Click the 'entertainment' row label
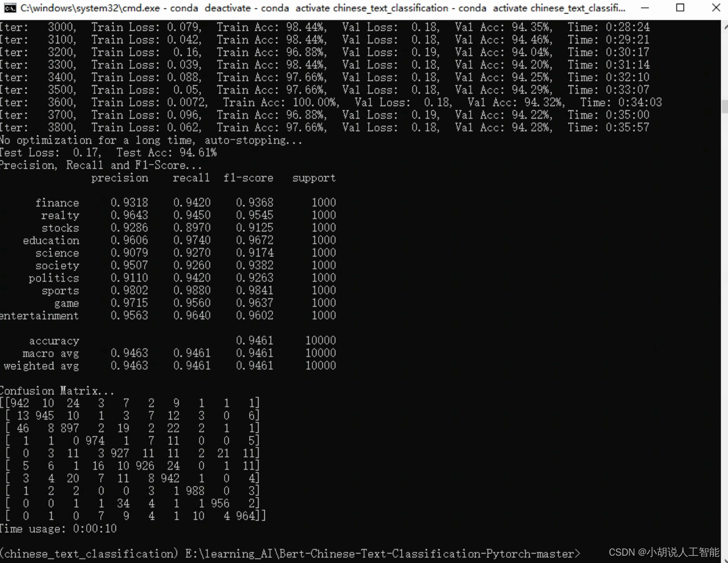Screen dimensions: 728x563 pos(39,315)
